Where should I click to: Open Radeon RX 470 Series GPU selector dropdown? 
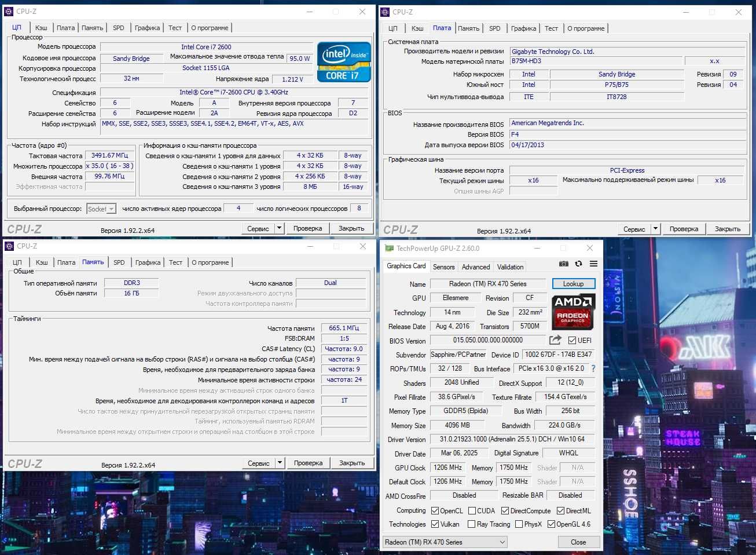(x=445, y=542)
